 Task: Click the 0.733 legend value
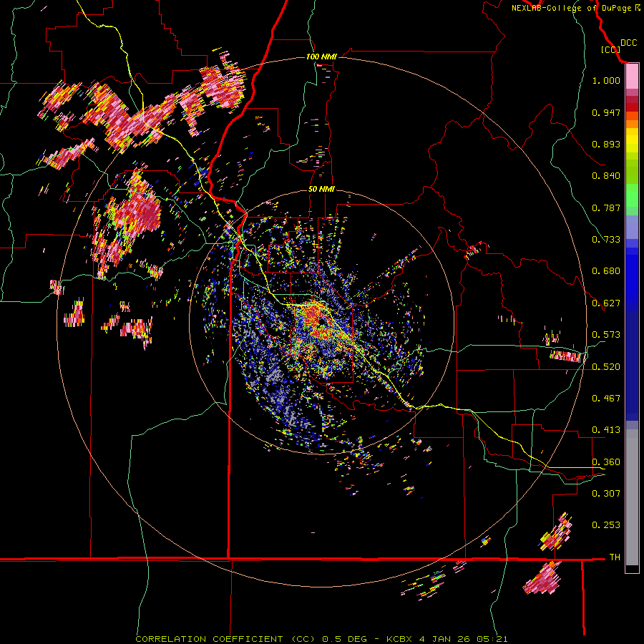606,240
